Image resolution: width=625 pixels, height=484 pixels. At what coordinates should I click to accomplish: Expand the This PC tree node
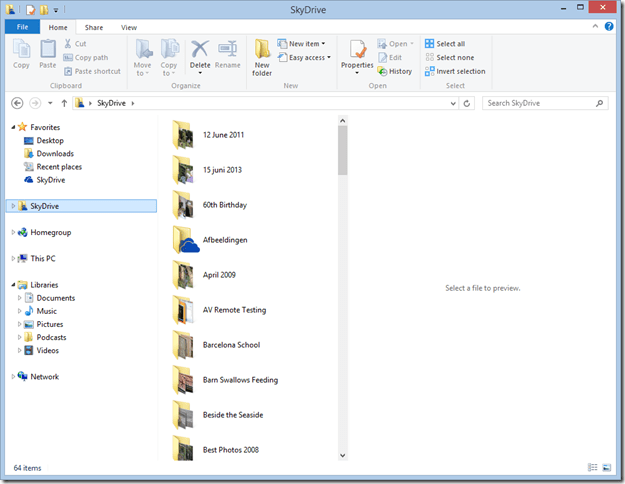(13, 258)
